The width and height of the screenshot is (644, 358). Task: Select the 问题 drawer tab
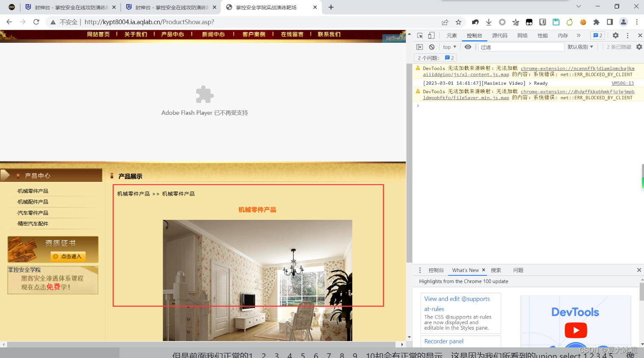(518, 270)
